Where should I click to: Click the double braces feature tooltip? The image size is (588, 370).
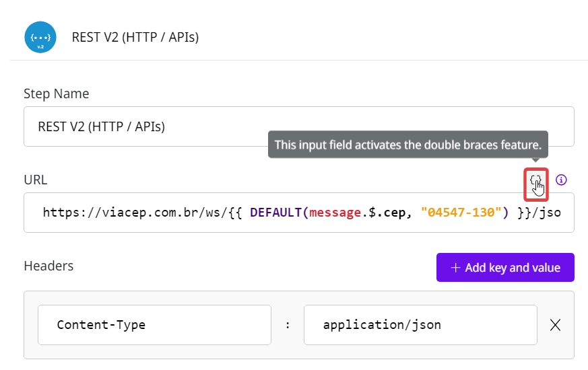407,145
